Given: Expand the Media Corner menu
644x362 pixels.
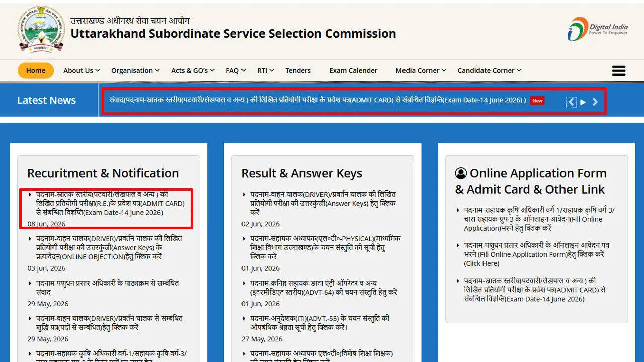Looking at the screenshot, I should 421,70.
